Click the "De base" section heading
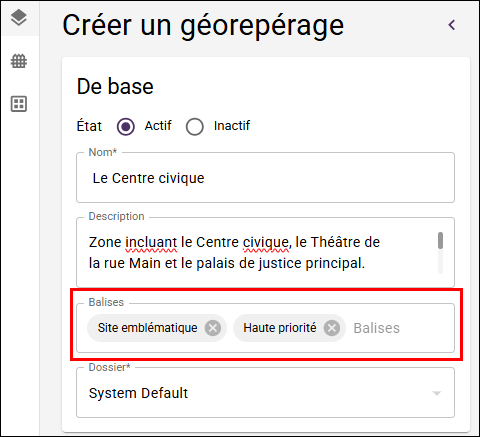 (x=115, y=86)
